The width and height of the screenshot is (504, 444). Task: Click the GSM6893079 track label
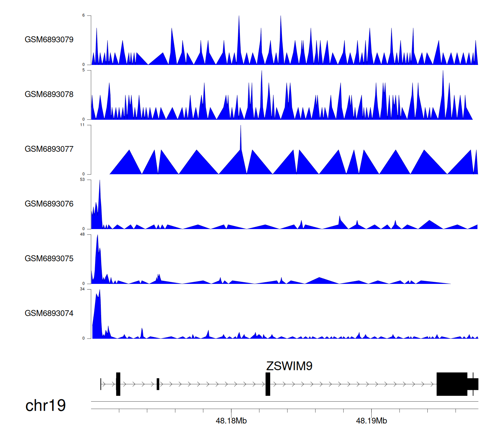click(x=49, y=40)
